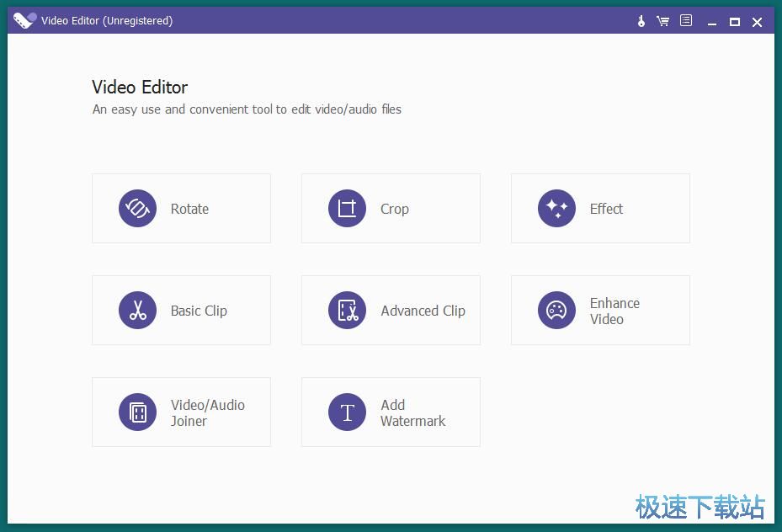Maximize the Video Editor window
The image size is (782, 532).
coord(735,22)
